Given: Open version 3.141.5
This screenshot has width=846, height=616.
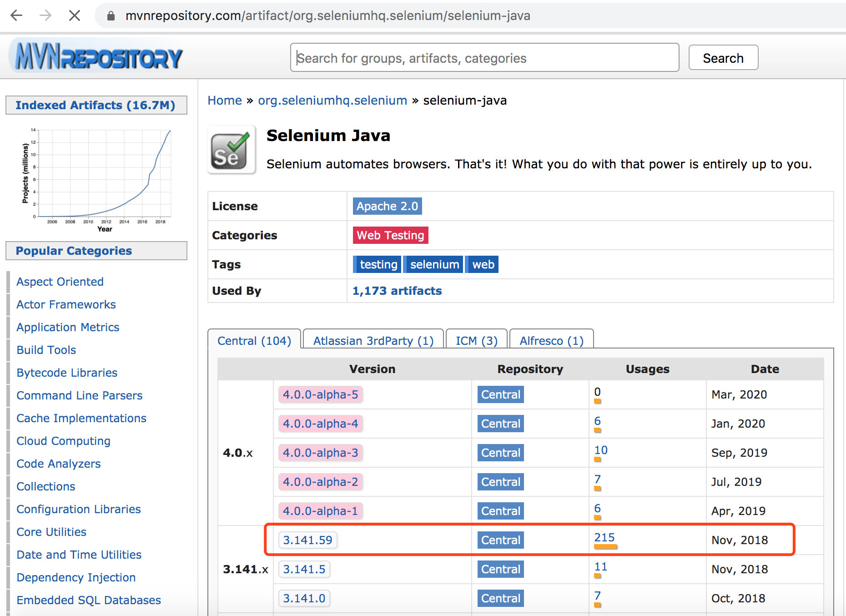Looking at the screenshot, I should click(304, 569).
